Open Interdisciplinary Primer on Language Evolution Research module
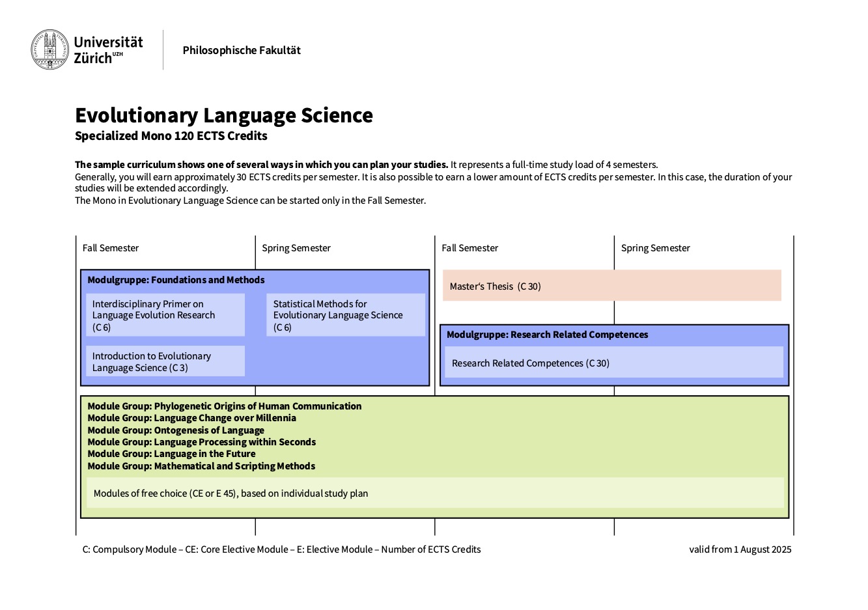The image size is (868, 610). [x=165, y=315]
